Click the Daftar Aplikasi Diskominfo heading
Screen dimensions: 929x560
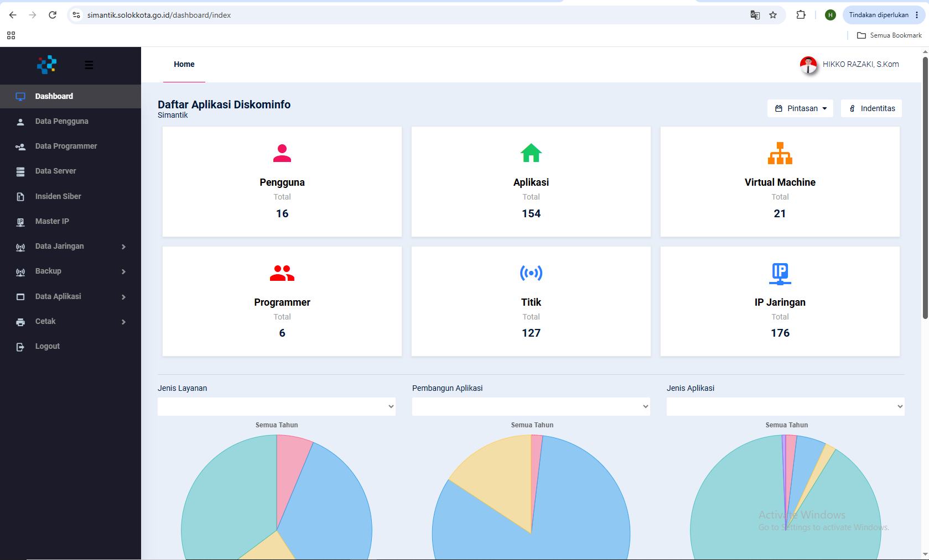point(224,104)
